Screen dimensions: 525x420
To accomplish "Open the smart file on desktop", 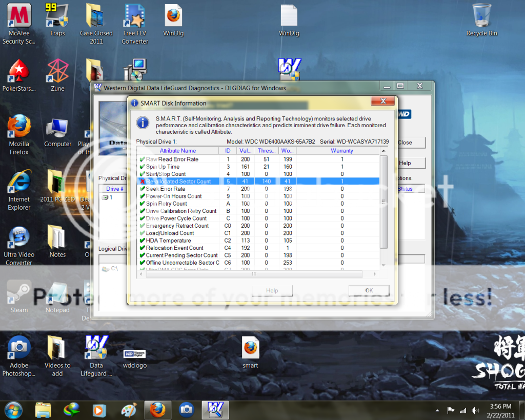I will click(250, 352).
